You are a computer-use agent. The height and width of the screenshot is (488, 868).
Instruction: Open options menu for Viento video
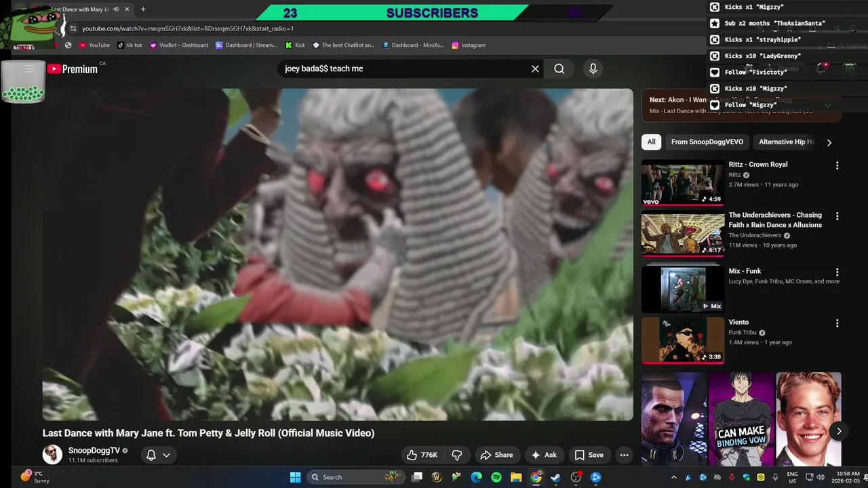pyautogui.click(x=837, y=323)
